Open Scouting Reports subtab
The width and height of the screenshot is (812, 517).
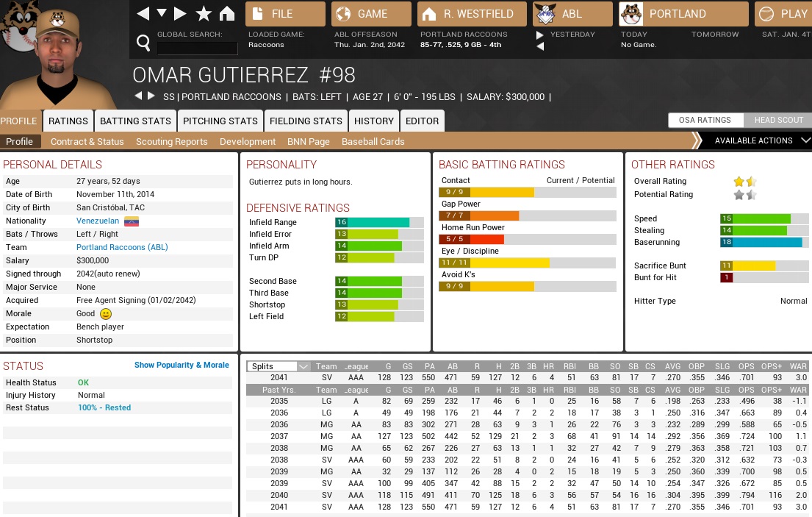click(x=171, y=141)
